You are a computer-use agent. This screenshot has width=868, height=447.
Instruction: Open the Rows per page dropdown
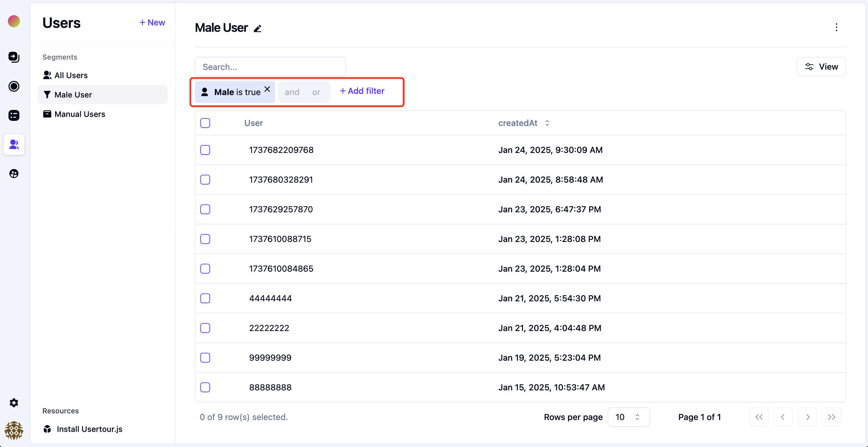point(628,417)
